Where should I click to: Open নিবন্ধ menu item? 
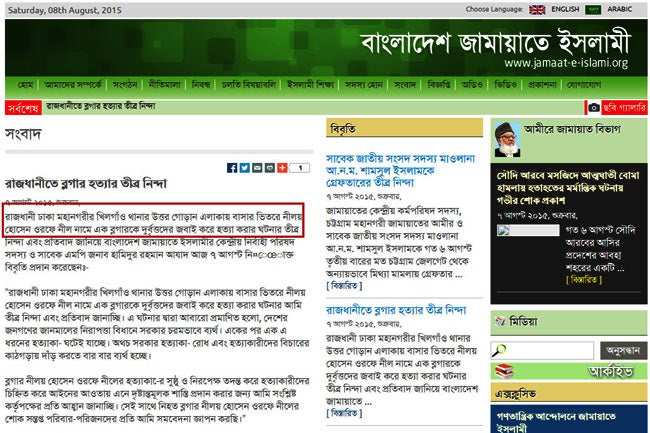[x=201, y=85]
